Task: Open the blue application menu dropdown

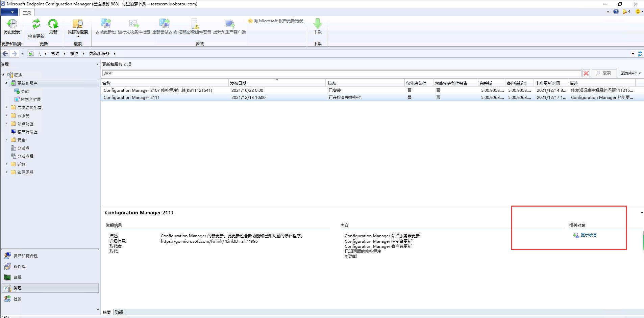Action: [9, 12]
